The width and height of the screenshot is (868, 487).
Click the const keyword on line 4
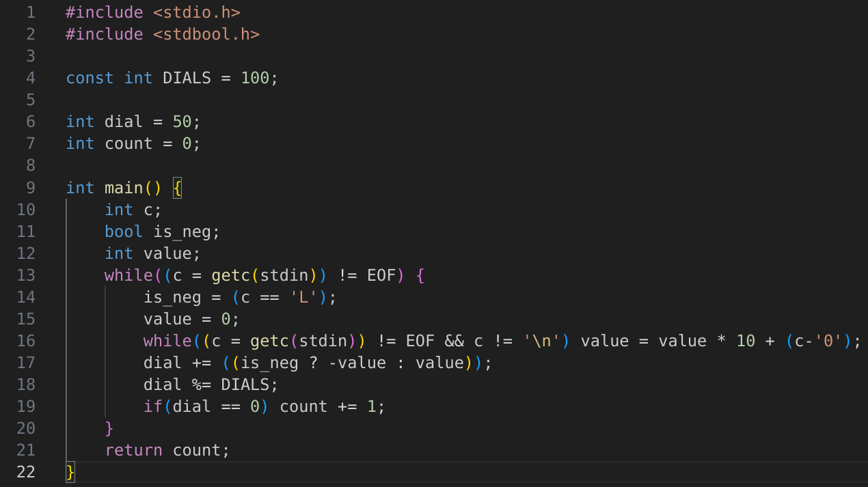(x=90, y=78)
